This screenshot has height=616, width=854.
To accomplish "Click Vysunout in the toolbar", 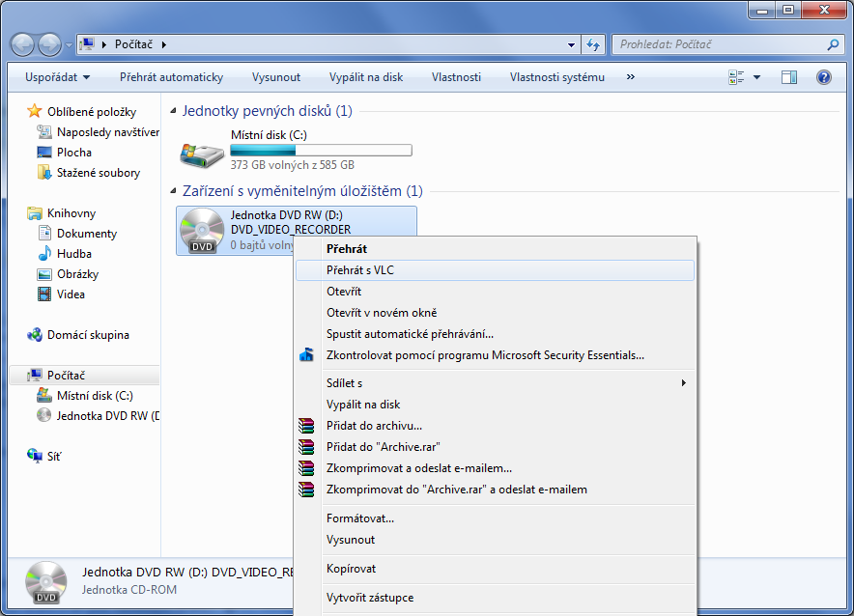I will [276, 77].
